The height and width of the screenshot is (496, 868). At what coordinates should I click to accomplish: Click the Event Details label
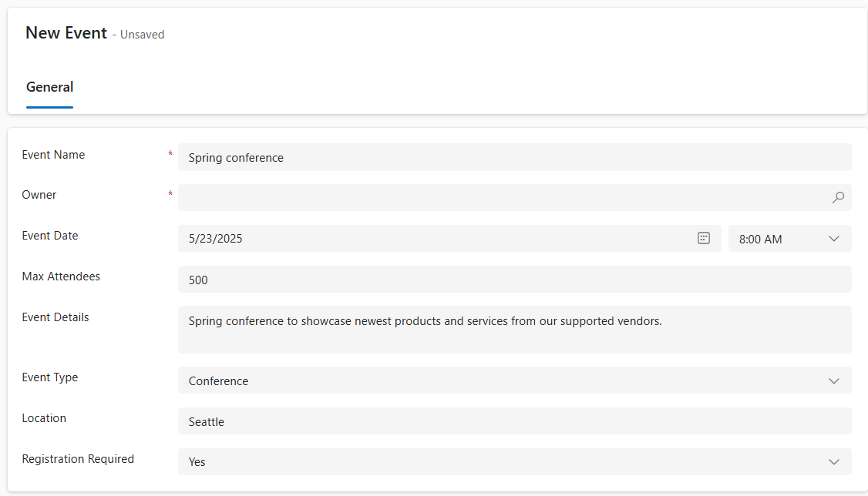[56, 317]
